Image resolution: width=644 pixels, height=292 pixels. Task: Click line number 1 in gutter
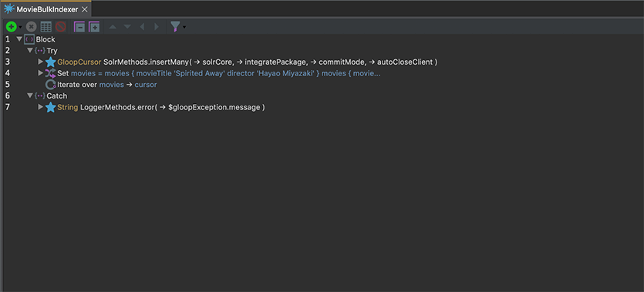pos(8,40)
